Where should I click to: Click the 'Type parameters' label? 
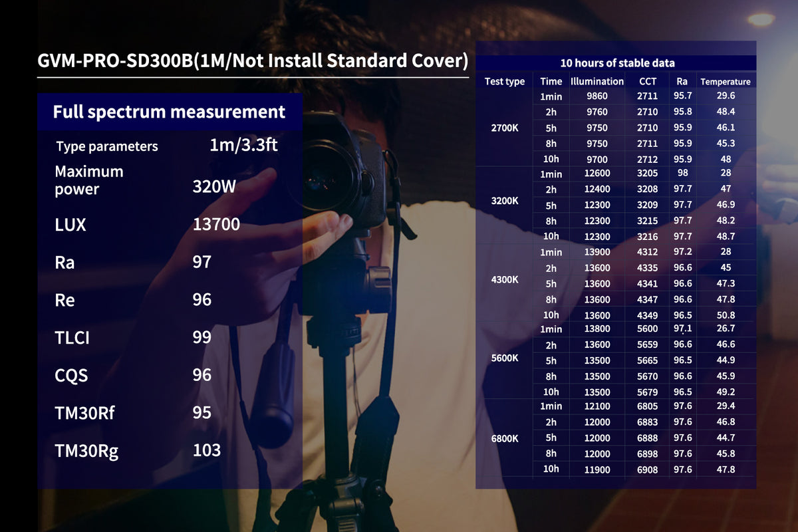(x=107, y=146)
